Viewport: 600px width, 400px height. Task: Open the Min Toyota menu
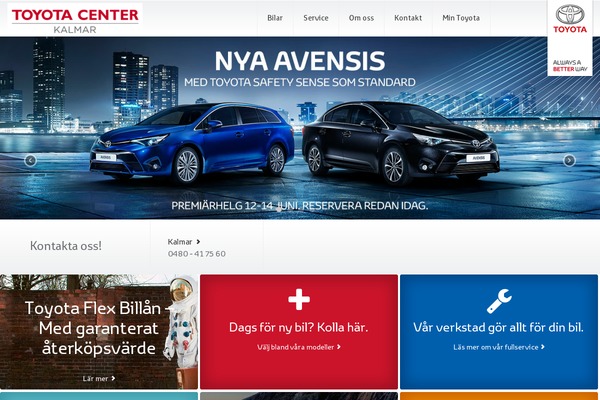click(461, 18)
